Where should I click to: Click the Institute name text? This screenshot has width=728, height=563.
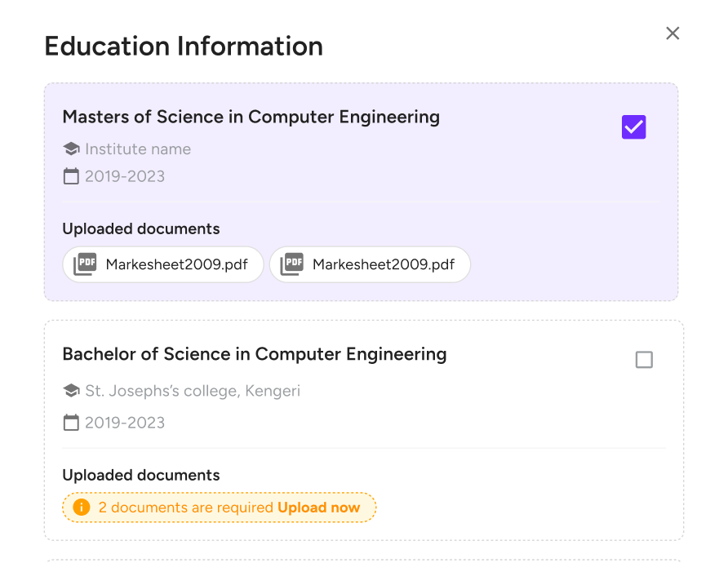[138, 149]
